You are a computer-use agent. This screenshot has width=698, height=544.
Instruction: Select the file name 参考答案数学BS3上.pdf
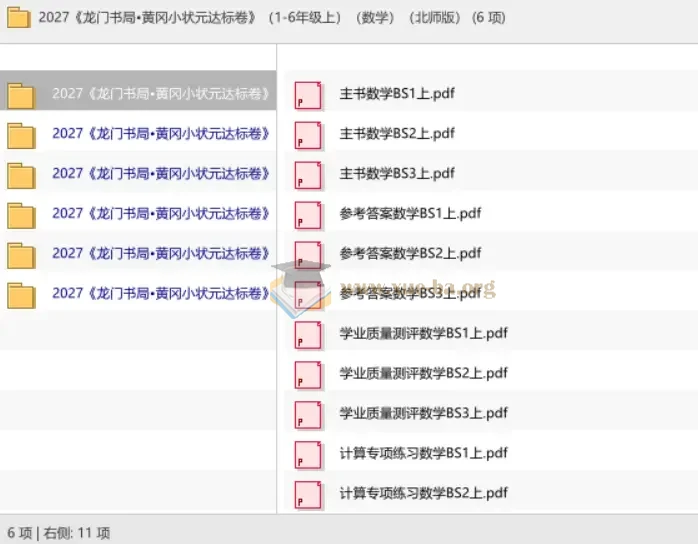[410, 293]
